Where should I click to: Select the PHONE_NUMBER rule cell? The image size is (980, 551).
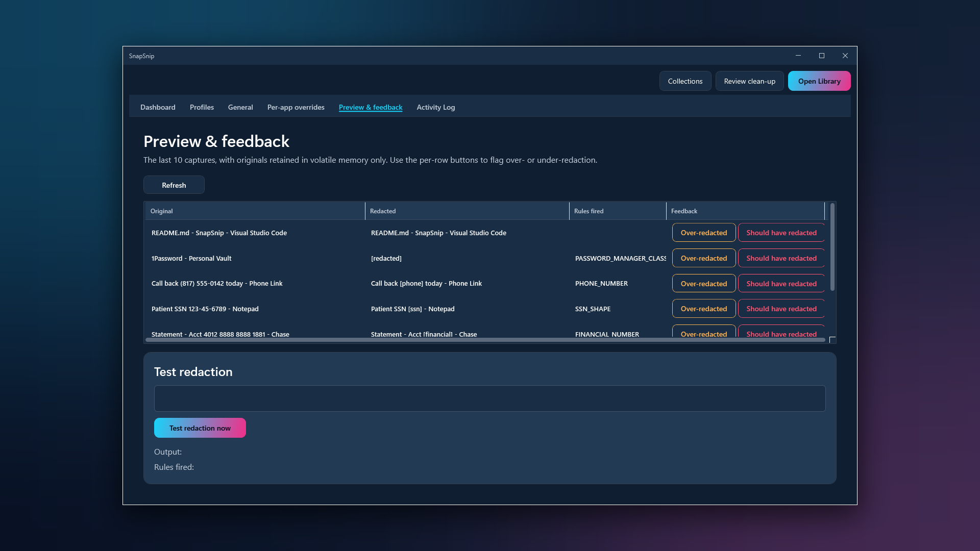601,284
